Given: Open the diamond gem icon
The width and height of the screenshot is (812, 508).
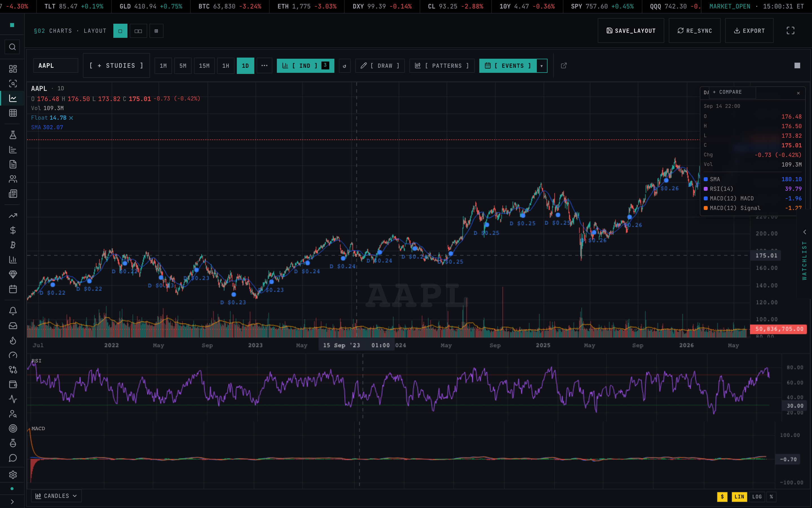Looking at the screenshot, I should pyautogui.click(x=13, y=275).
